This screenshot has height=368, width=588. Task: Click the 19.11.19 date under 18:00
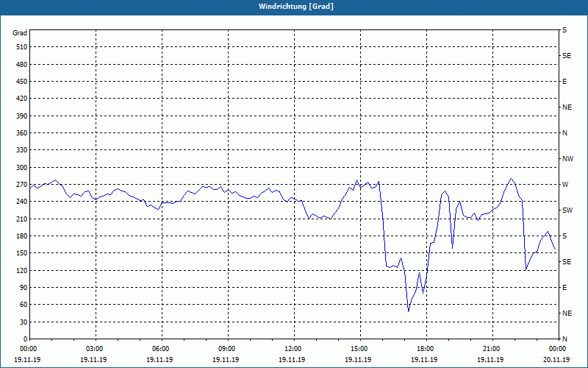pos(424,360)
